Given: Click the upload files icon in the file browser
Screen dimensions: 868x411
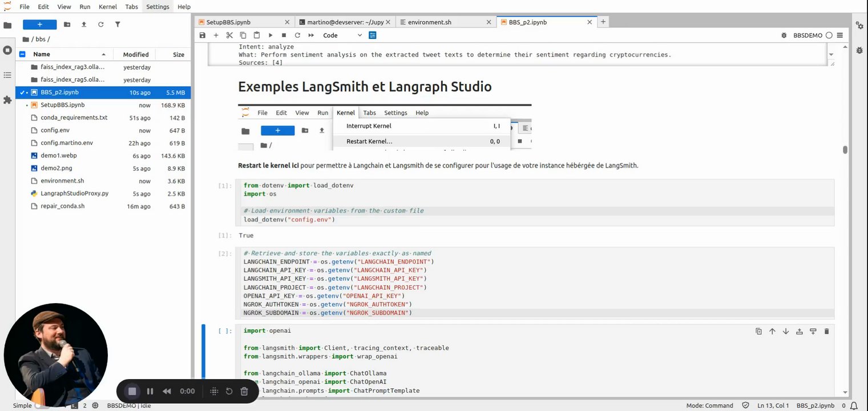Looking at the screenshot, I should 84,25.
